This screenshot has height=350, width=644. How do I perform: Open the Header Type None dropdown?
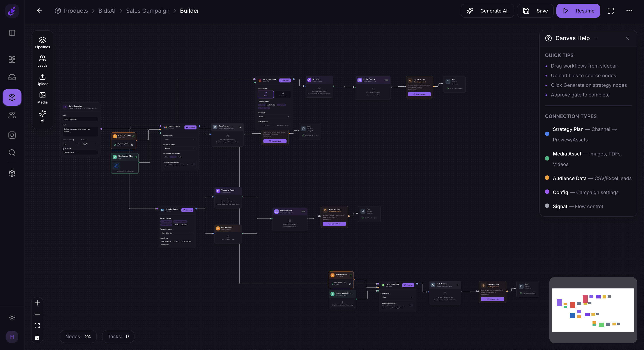[397, 297]
